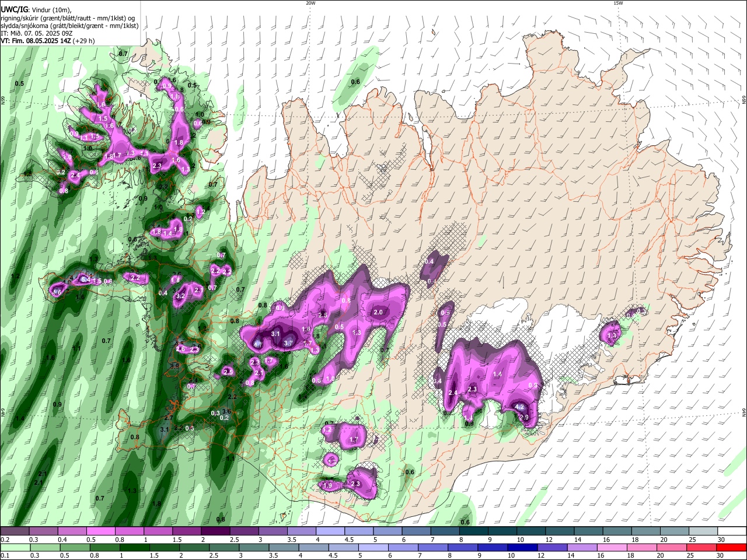The image size is (747, 560).
Task: Click the 'UWC/IG' title text
Action: pyautogui.click(x=14, y=9)
